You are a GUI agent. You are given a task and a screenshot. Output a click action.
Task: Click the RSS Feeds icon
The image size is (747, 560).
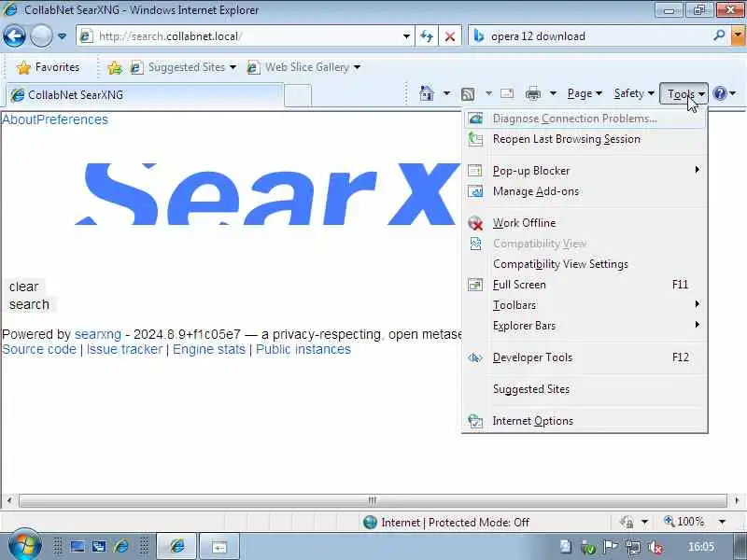(x=468, y=94)
